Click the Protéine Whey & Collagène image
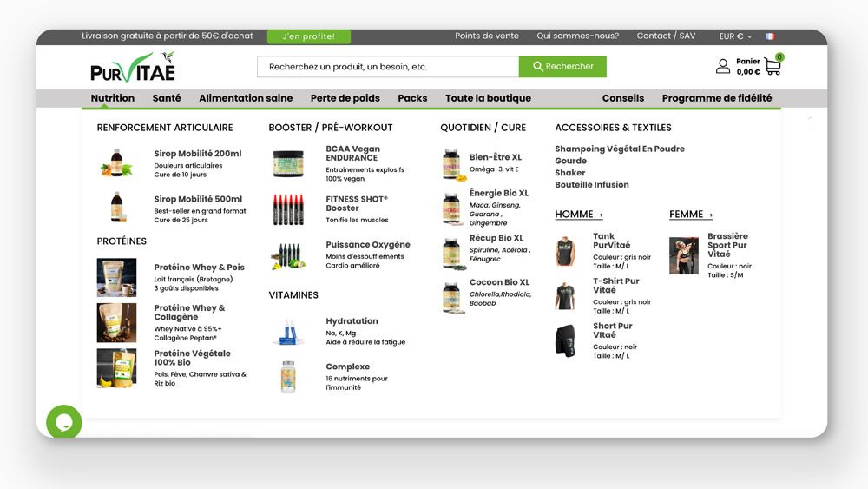The width and height of the screenshot is (868, 489). pyautogui.click(x=116, y=322)
